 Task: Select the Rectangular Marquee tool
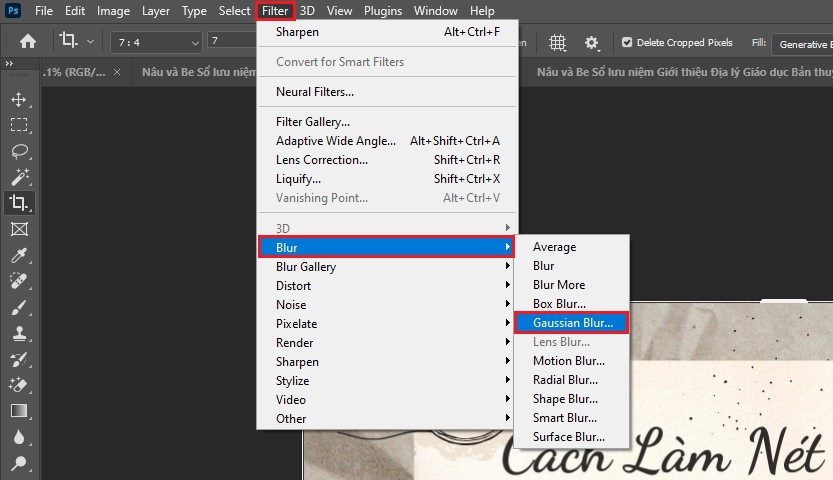19,125
